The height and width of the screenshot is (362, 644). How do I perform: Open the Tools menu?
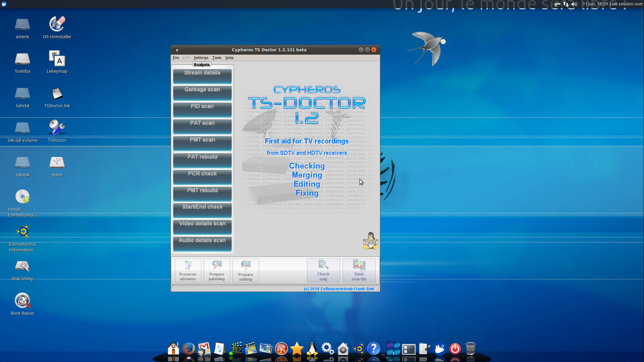217,58
